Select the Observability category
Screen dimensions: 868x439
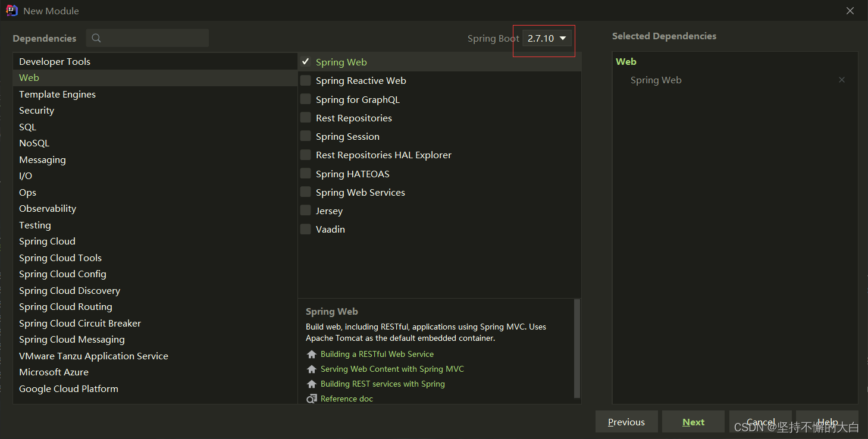[155, 209]
